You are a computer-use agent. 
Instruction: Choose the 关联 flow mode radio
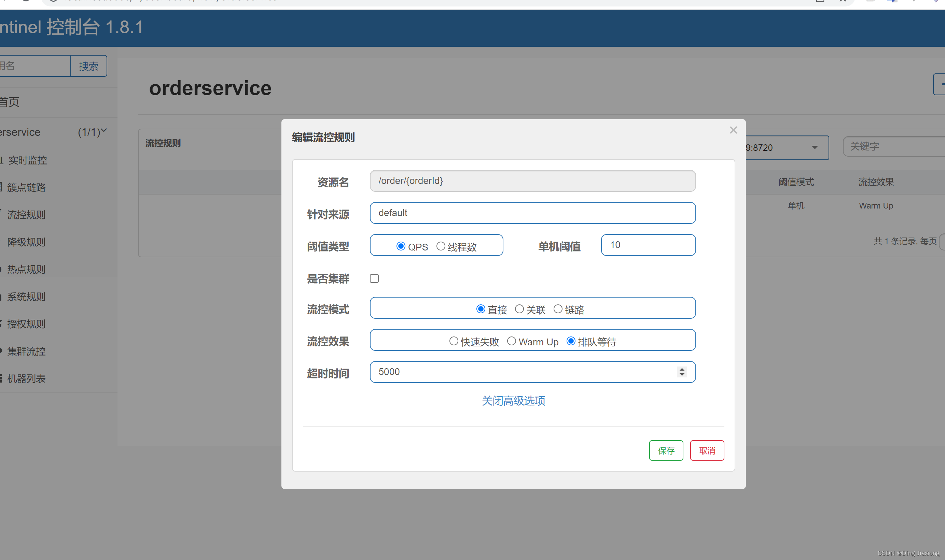pos(519,309)
